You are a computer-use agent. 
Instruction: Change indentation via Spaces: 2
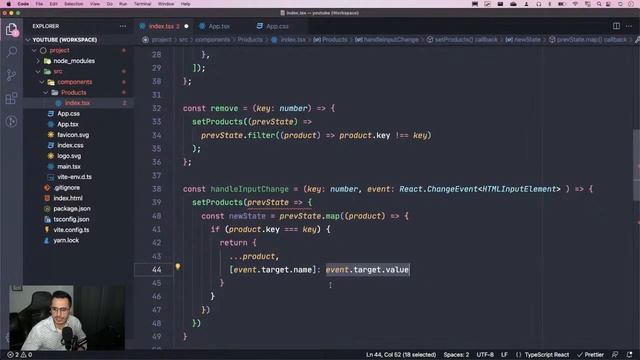tap(456, 355)
